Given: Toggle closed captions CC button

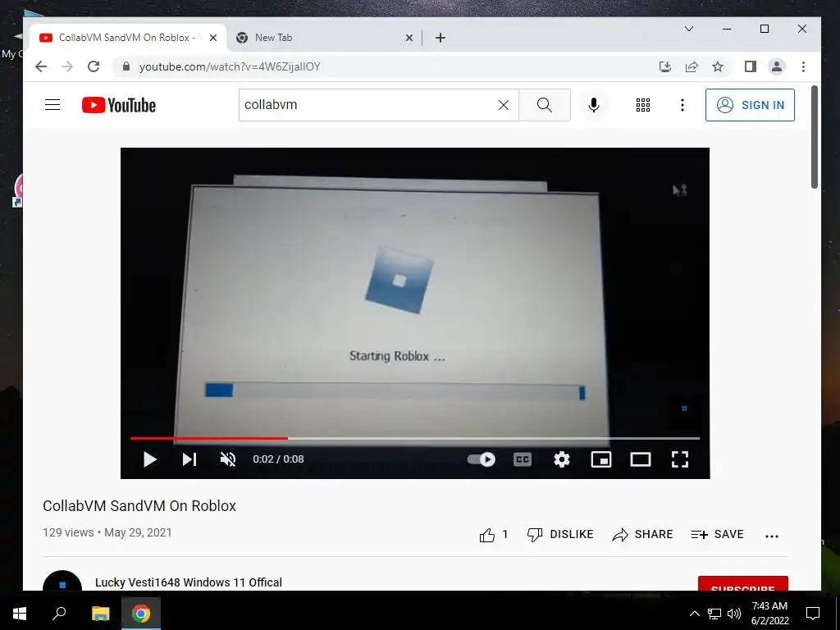Looking at the screenshot, I should pyautogui.click(x=523, y=459).
